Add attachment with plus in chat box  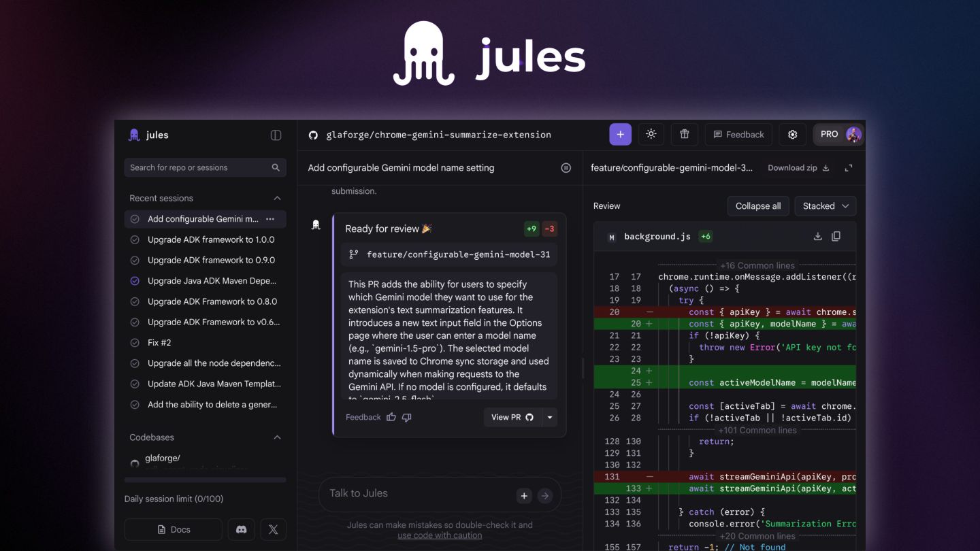[524, 496]
